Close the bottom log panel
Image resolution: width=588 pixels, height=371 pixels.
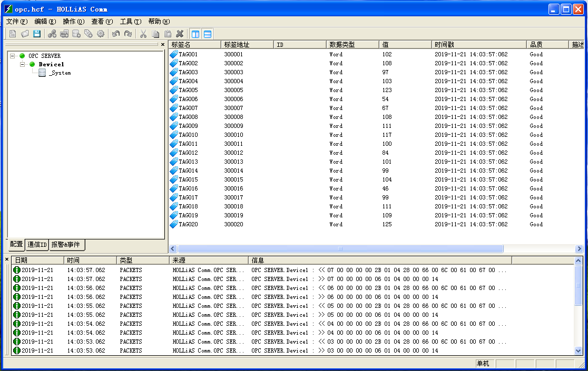7,259
